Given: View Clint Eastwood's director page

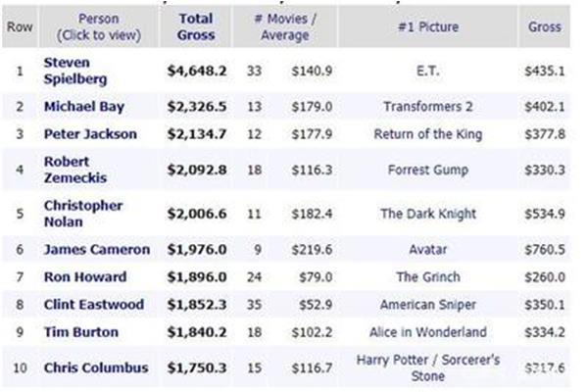Looking at the screenshot, I should click(94, 304).
